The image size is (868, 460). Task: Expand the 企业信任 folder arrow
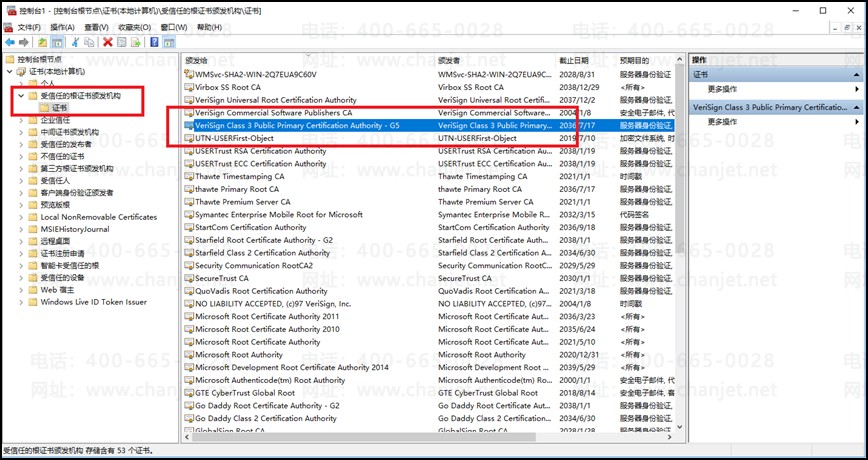coord(21,120)
